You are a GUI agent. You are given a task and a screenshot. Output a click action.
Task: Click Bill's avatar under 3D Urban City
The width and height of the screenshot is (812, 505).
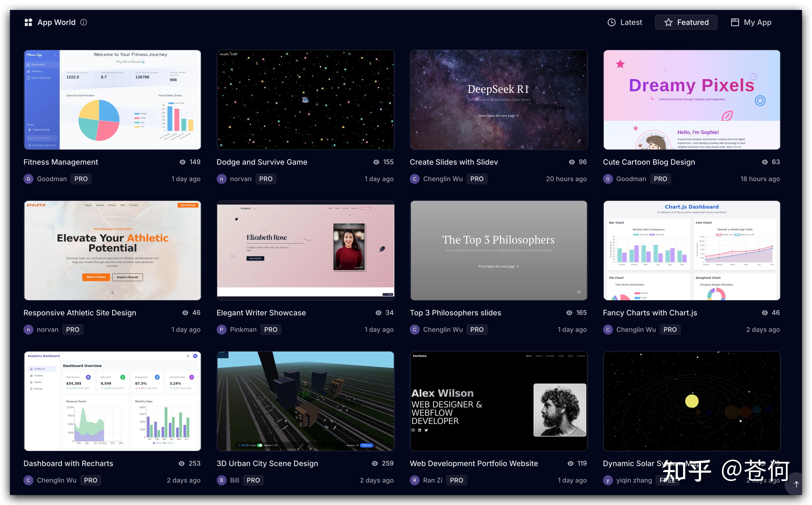pyautogui.click(x=221, y=480)
